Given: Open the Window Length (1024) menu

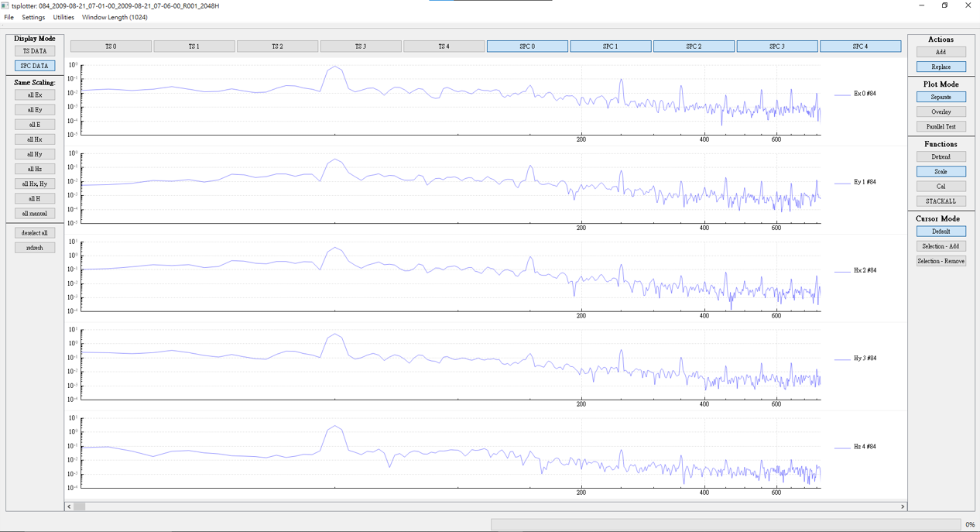Looking at the screenshot, I should tap(115, 17).
